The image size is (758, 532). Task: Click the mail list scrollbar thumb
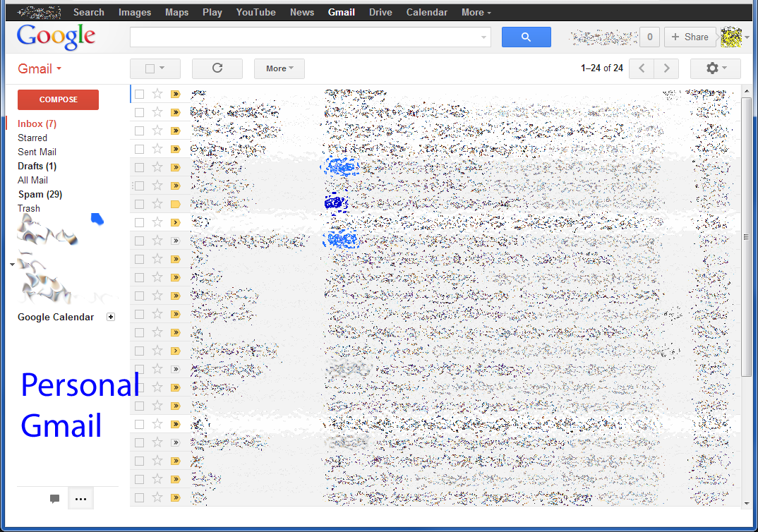point(747,237)
